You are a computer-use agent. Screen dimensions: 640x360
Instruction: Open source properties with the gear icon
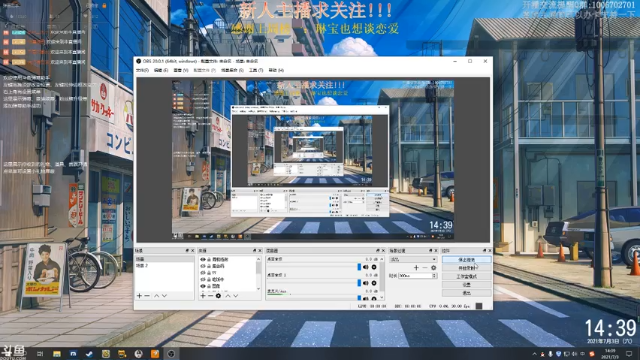tap(218, 296)
